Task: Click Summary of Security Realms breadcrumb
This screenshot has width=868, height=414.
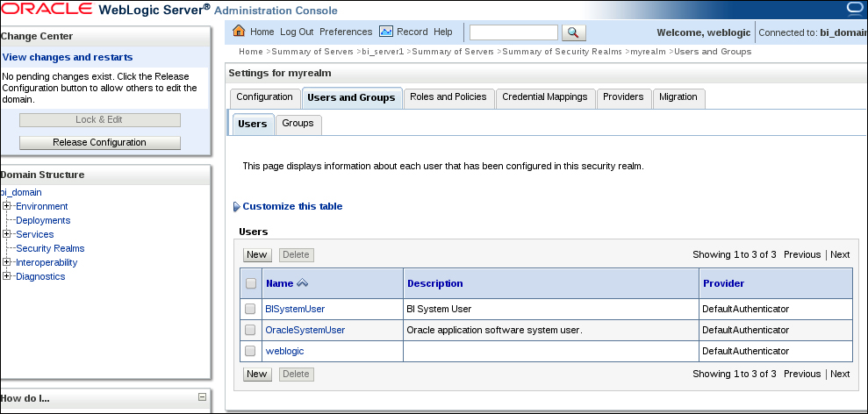Action: (562, 52)
